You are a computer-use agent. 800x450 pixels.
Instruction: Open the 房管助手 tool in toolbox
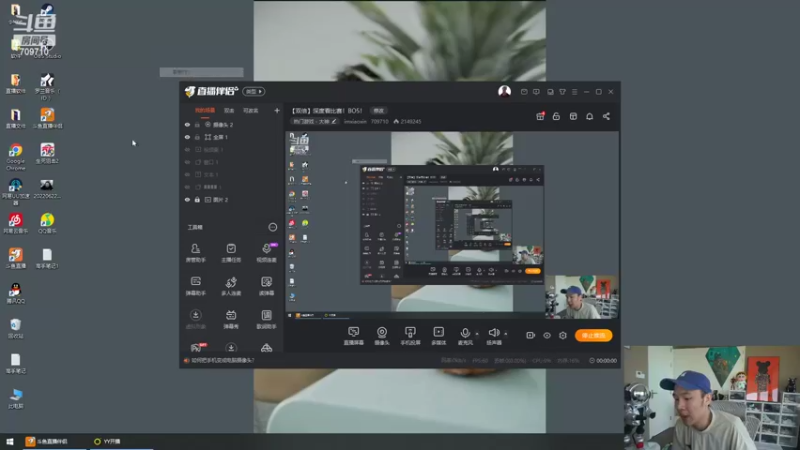pos(195,253)
